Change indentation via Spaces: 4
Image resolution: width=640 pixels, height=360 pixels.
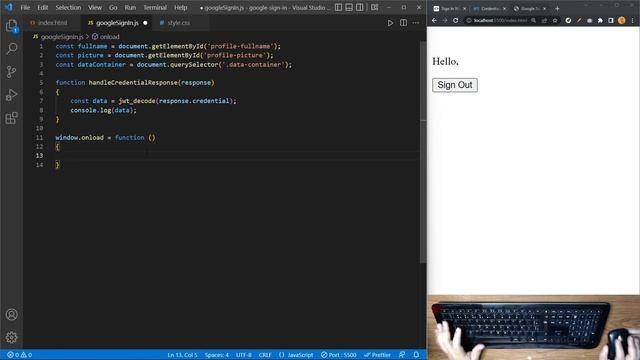click(x=217, y=355)
